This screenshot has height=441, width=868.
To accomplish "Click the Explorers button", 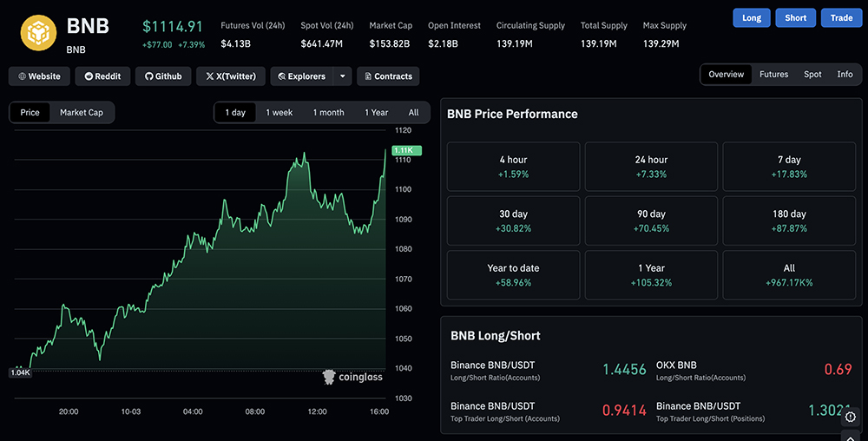I will tap(301, 76).
